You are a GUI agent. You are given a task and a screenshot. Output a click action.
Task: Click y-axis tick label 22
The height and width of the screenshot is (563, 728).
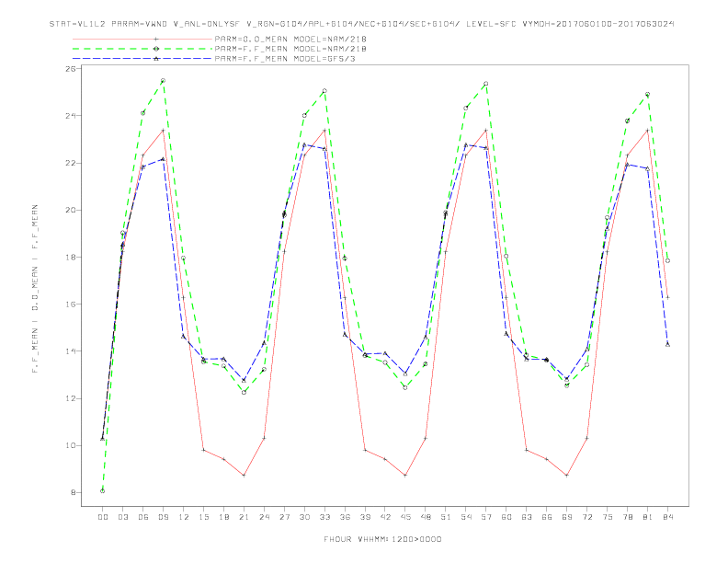point(71,163)
